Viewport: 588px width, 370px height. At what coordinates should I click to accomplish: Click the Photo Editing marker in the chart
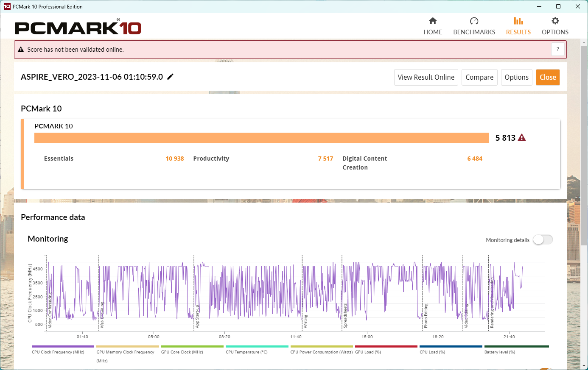click(426, 316)
